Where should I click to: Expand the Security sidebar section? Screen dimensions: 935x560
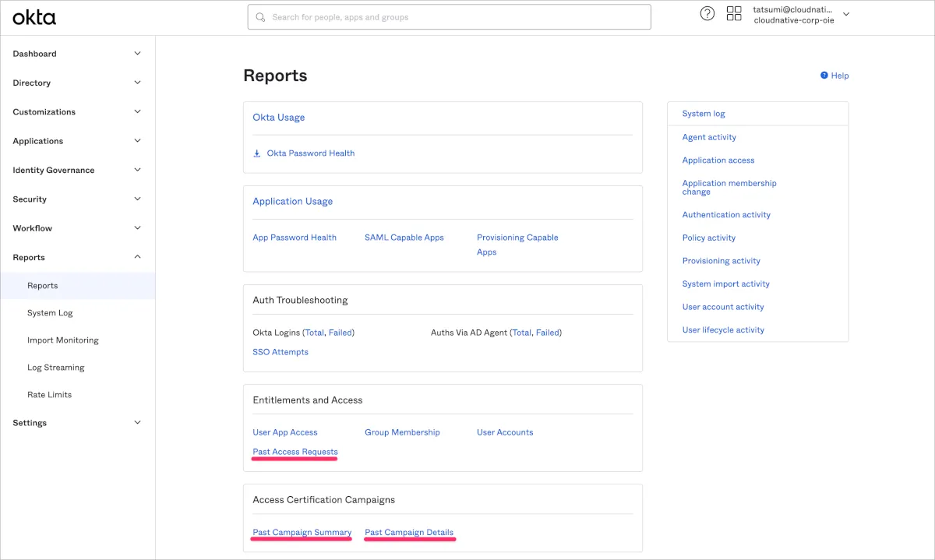pyautogui.click(x=138, y=199)
